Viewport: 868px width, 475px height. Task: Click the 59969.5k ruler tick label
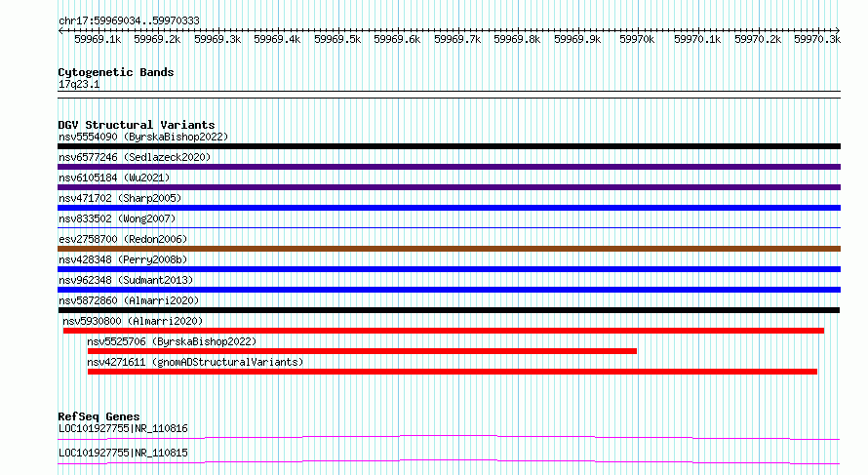337,39
